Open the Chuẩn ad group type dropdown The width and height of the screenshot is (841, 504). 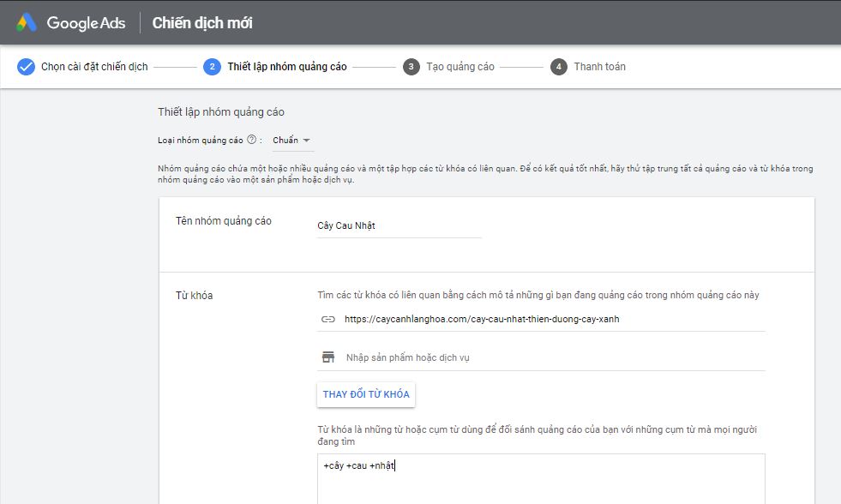(291, 141)
